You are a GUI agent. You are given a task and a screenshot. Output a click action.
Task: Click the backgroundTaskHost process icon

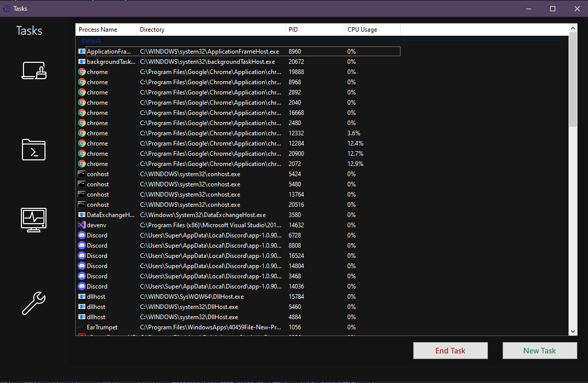[82, 61]
